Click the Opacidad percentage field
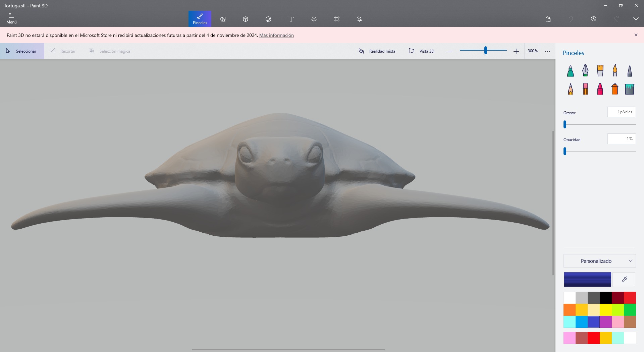 tap(622, 139)
